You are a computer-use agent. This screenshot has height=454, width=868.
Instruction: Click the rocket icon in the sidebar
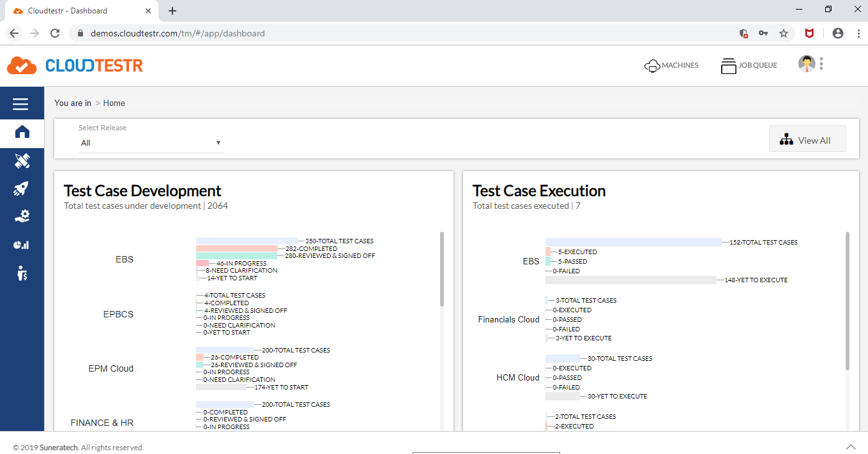point(22,188)
